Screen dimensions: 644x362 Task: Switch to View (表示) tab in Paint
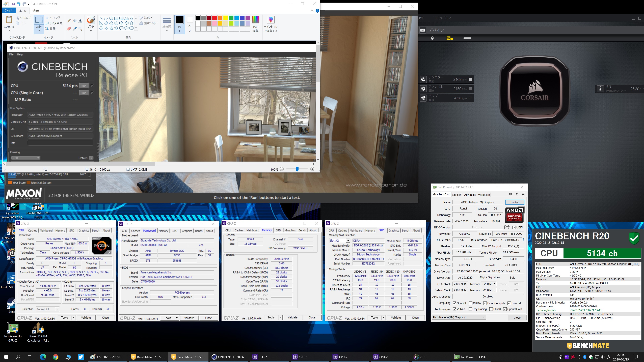pyautogui.click(x=36, y=11)
